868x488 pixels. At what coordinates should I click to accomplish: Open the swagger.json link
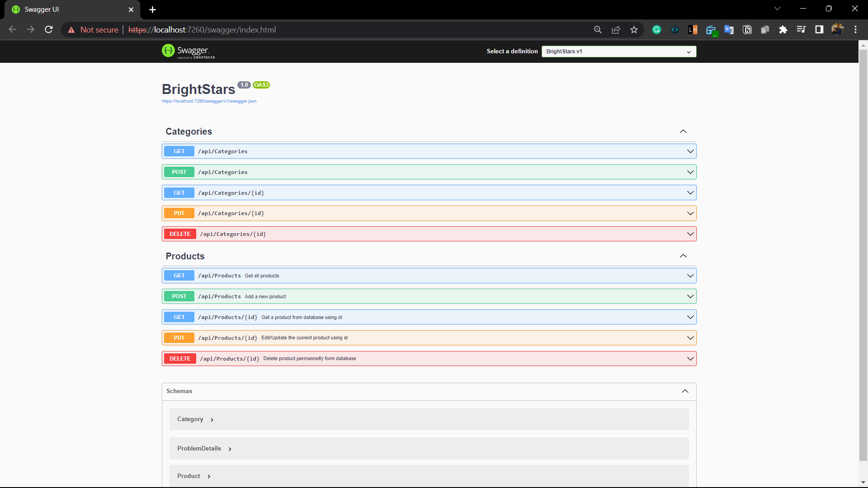(x=209, y=101)
